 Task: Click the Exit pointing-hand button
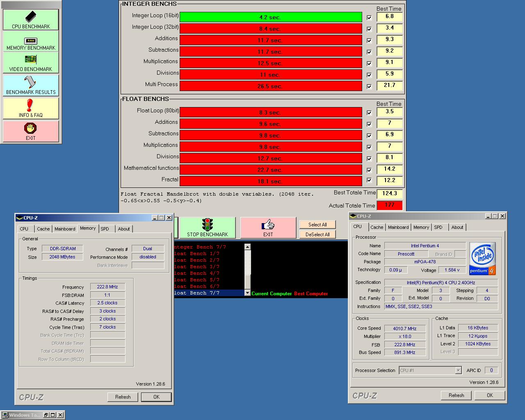click(x=268, y=228)
